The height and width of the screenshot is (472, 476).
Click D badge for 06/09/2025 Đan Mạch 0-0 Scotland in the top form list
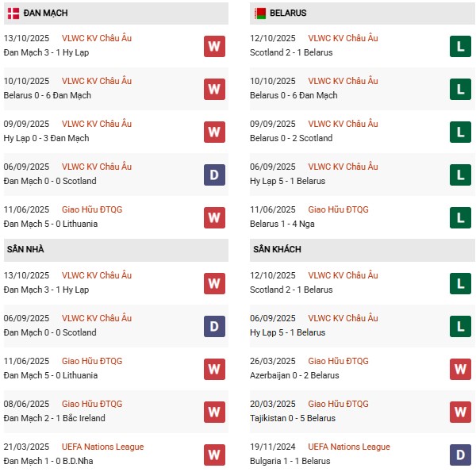tap(214, 175)
